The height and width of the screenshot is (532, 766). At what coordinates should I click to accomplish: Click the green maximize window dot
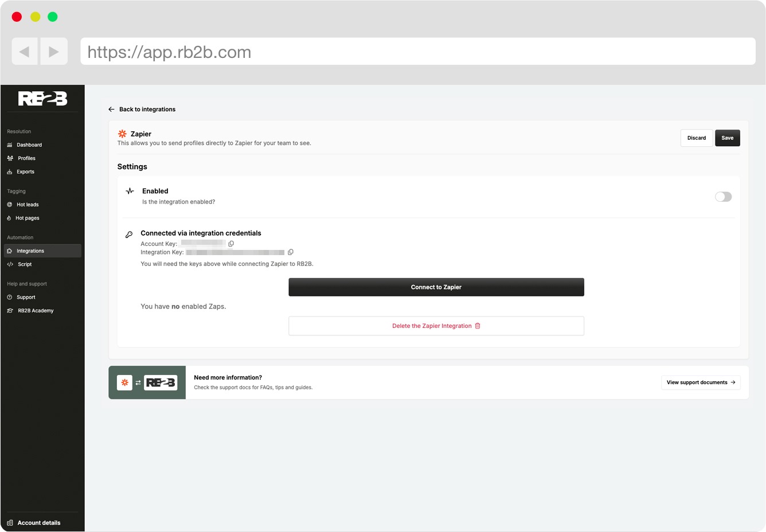(53, 17)
